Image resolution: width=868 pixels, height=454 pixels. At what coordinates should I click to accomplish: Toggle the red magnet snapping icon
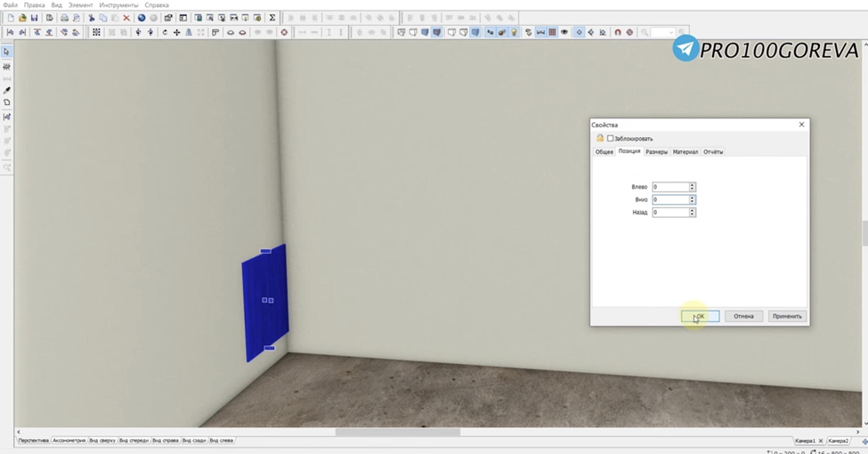[x=618, y=32]
